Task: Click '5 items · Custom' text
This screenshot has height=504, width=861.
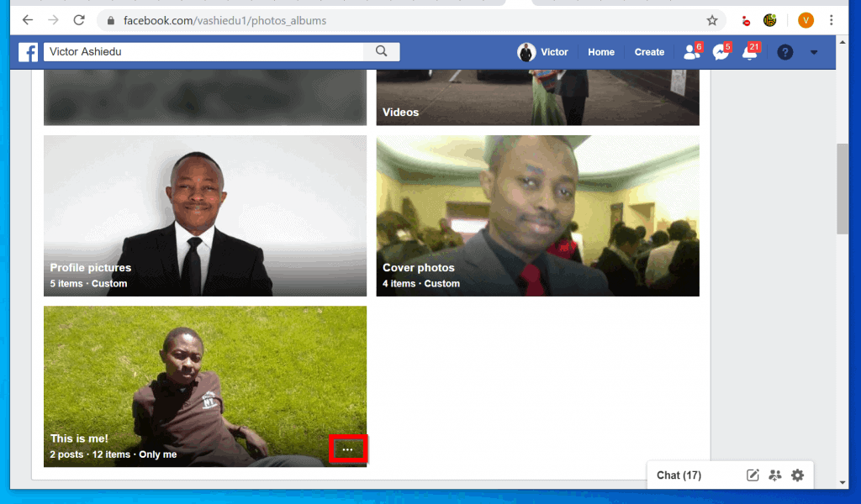Action: [x=88, y=284]
